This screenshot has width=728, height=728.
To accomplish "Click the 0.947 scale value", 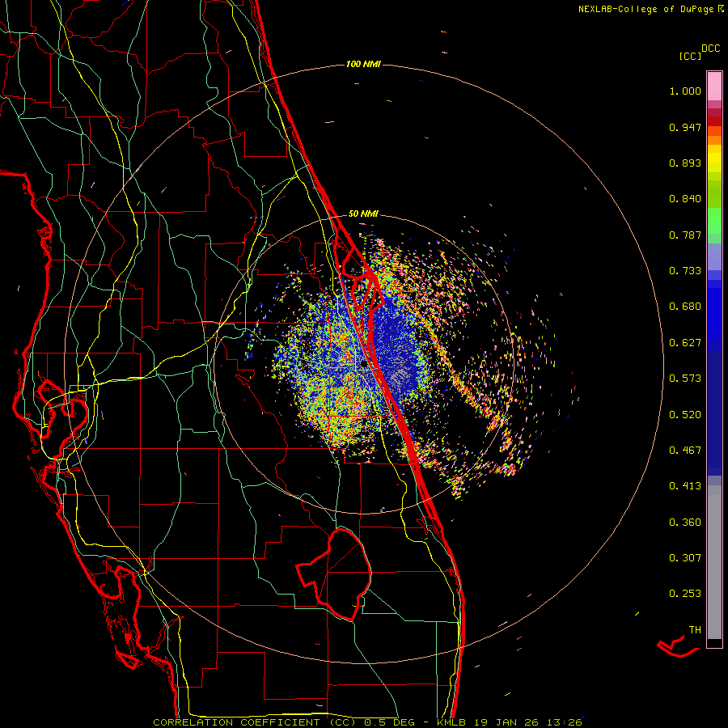I will 685,127.
